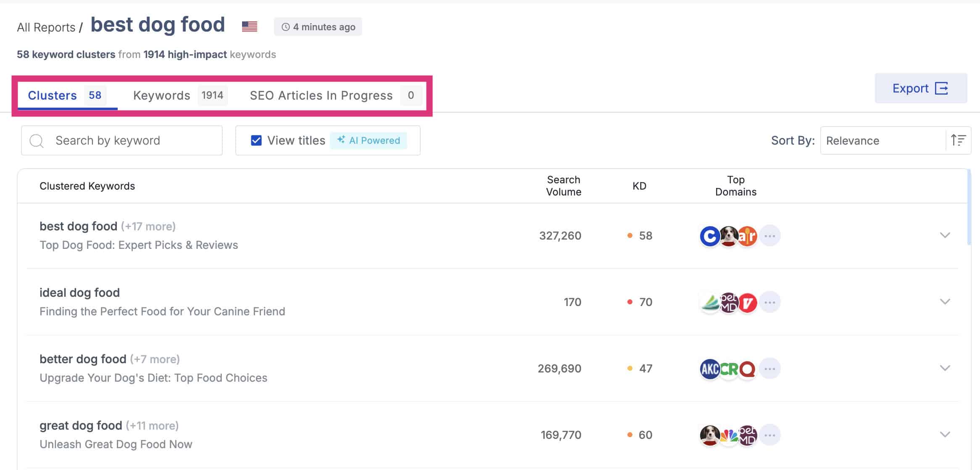Click title 'Unleash Great Dog Food Now'
The image size is (980, 470).
point(116,444)
